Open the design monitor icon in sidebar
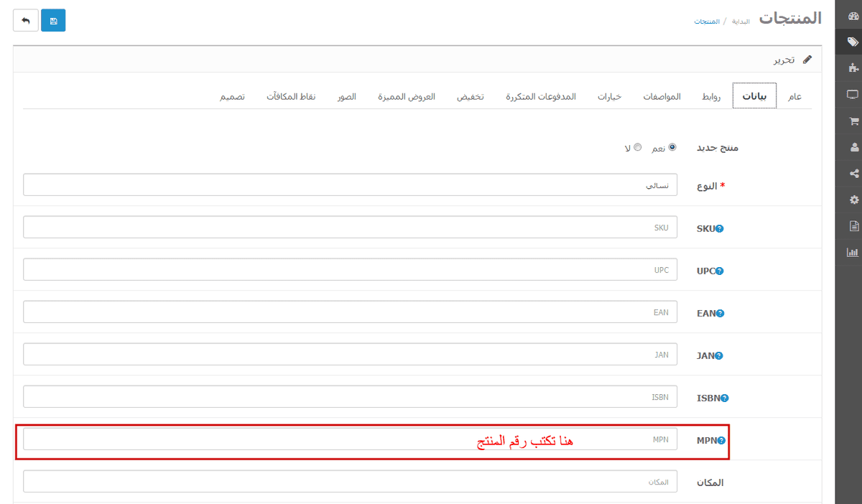 tap(853, 95)
